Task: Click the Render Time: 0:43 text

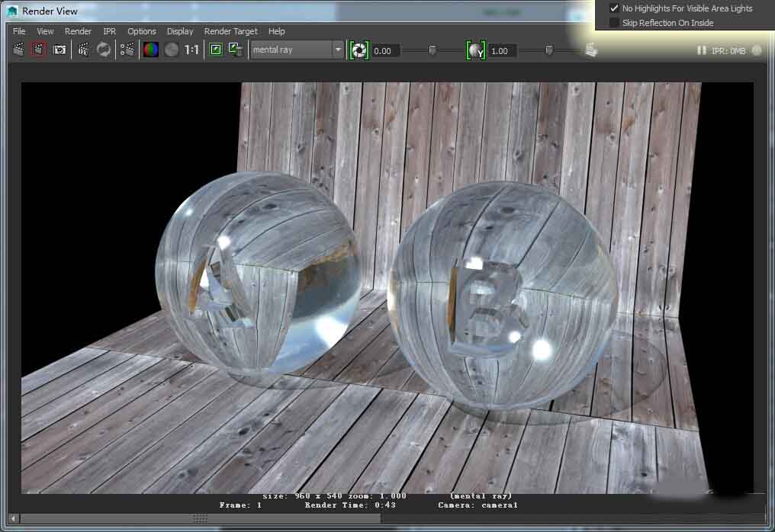Action: (350, 505)
